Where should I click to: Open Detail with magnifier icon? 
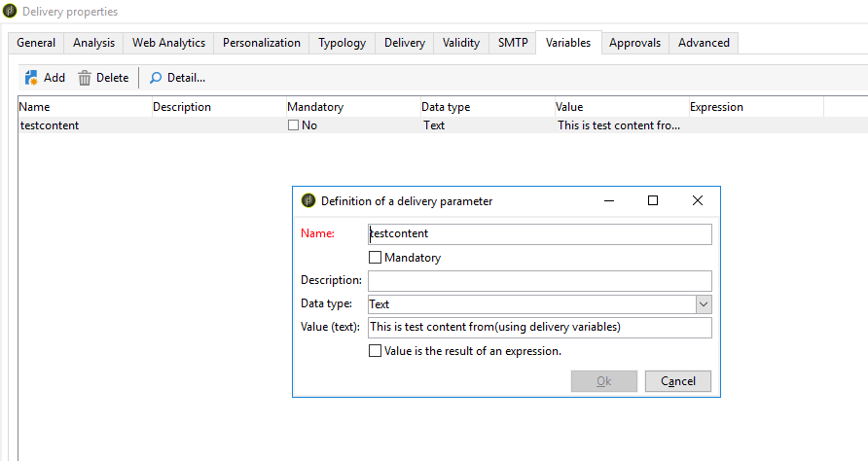(156, 78)
